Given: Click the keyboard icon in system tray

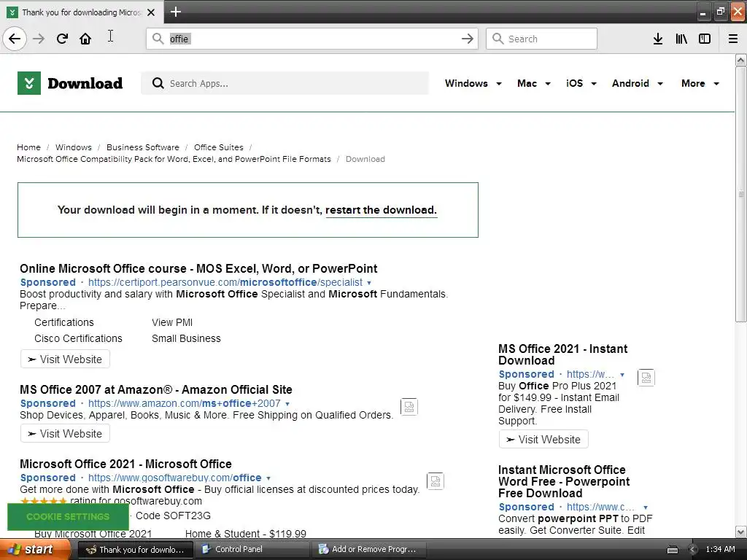Looking at the screenshot, I should (673, 550).
